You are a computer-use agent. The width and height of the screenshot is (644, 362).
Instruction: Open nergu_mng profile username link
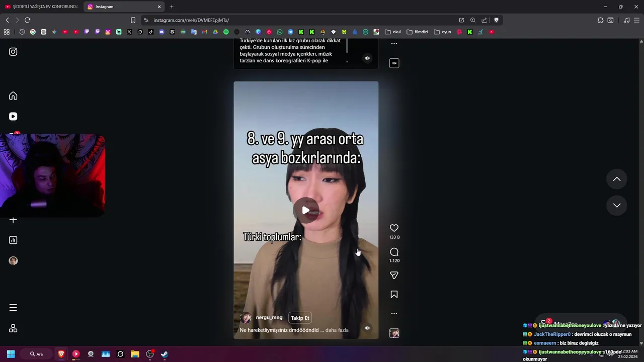(269, 317)
